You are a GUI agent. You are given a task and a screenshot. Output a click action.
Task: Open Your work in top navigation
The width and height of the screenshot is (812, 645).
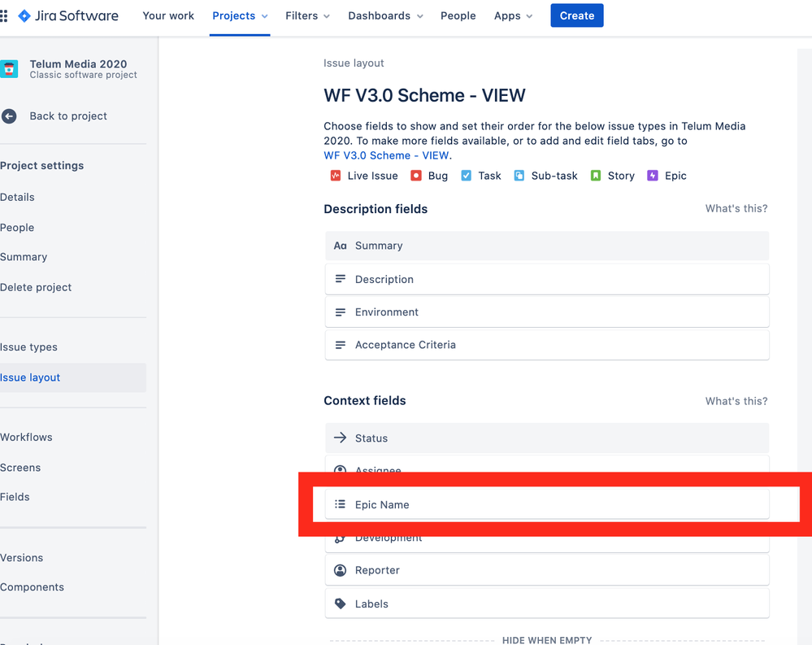point(168,16)
